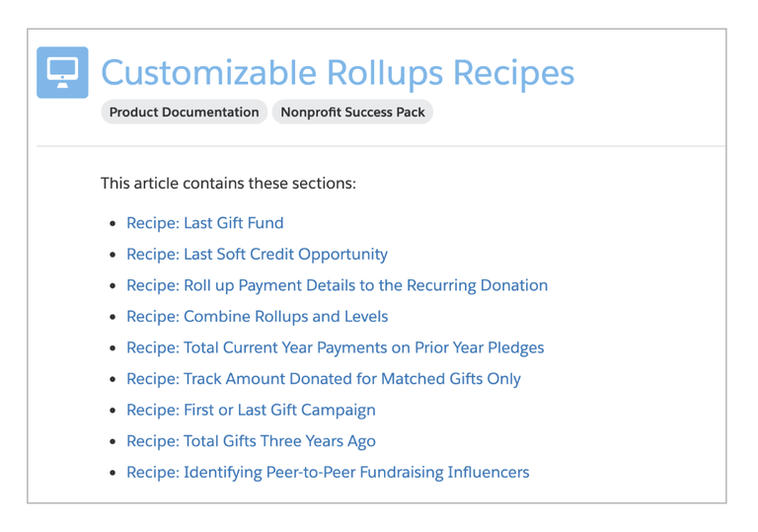
Task: Select the Product Documentation tag
Action: [185, 113]
